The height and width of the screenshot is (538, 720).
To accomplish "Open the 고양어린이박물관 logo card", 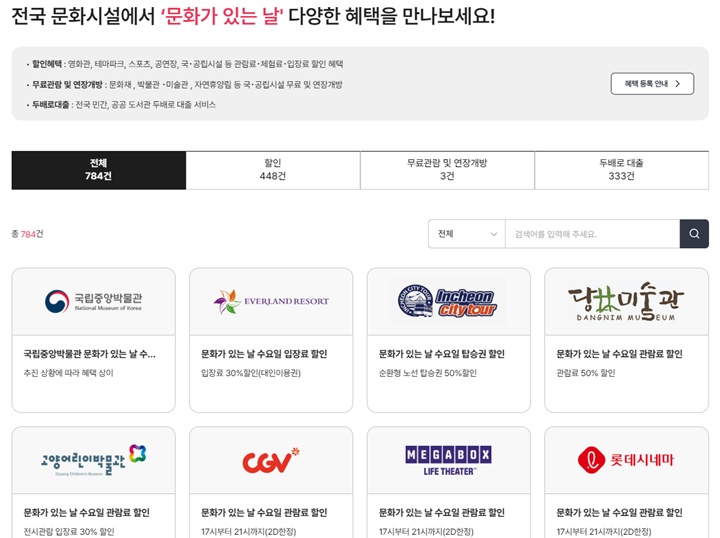I will (x=94, y=460).
